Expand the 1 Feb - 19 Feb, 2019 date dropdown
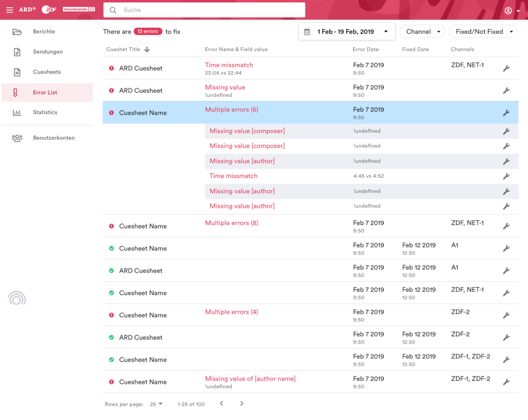 385,31
